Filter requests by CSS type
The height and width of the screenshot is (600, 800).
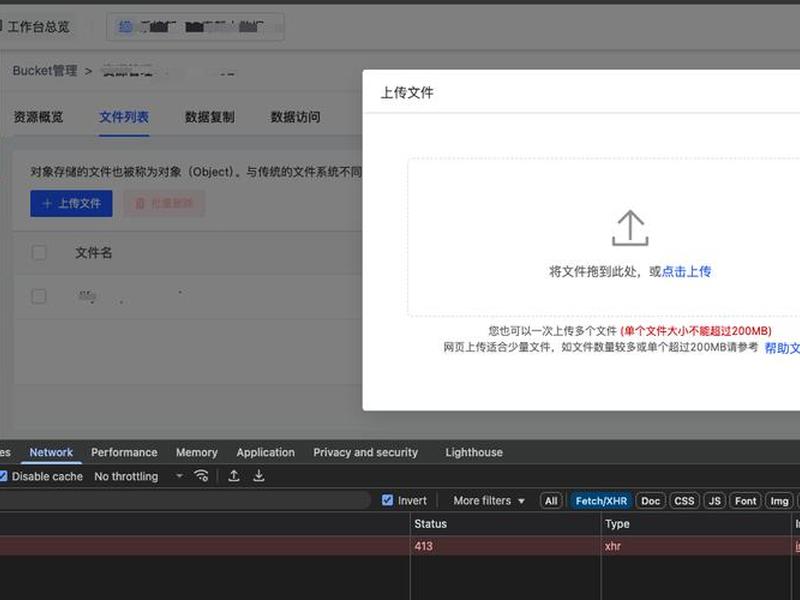pyautogui.click(x=684, y=501)
